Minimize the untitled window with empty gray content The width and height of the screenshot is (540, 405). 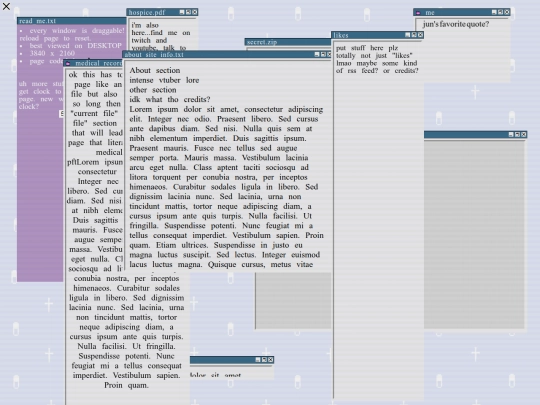pyautogui.click(x=511, y=134)
